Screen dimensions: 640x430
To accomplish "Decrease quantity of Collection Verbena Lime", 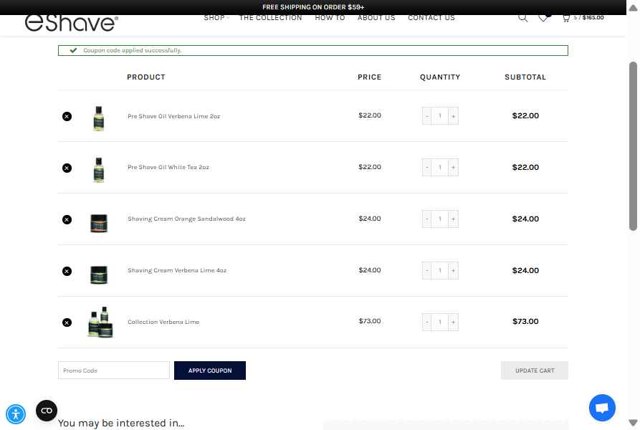I will (427, 322).
